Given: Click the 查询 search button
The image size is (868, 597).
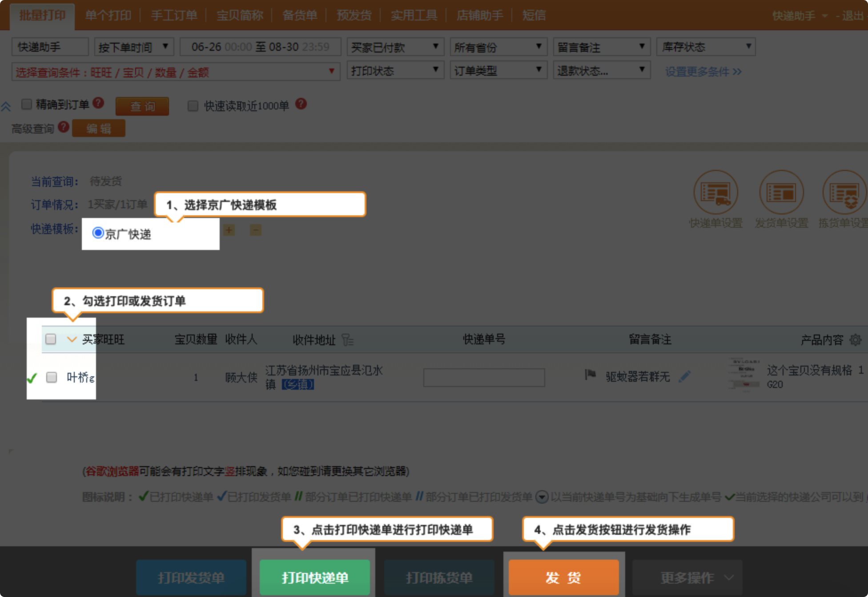Looking at the screenshot, I should [x=142, y=106].
